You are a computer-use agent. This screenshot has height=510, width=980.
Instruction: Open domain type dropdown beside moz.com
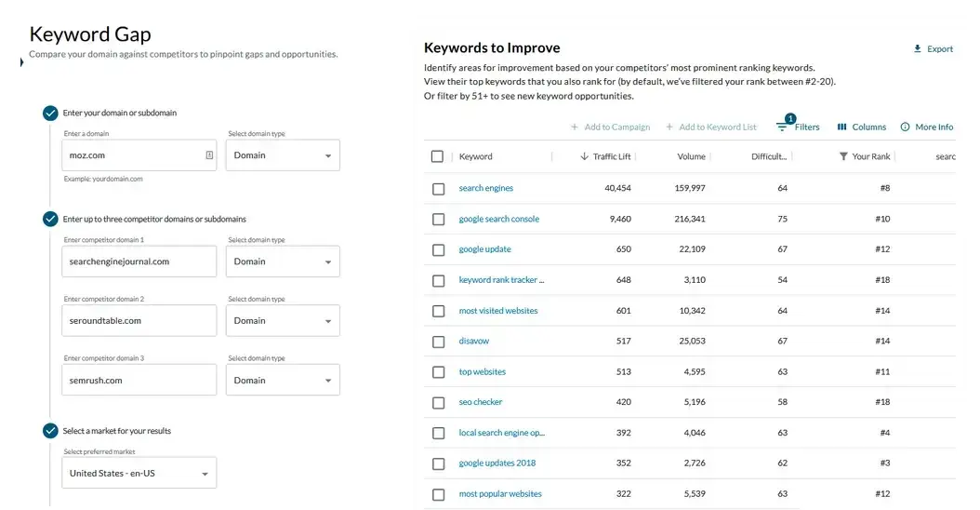[283, 155]
